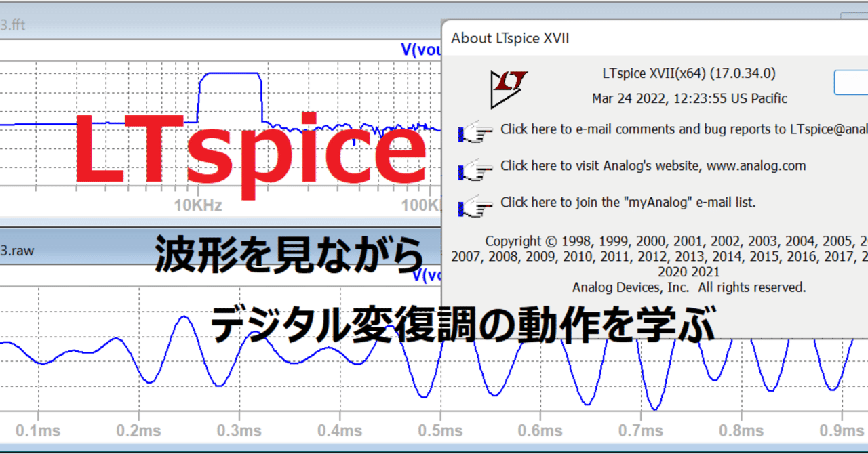Click the hand pointer icon beside the Analog website line
This screenshot has width=868, height=454.
click(476, 170)
